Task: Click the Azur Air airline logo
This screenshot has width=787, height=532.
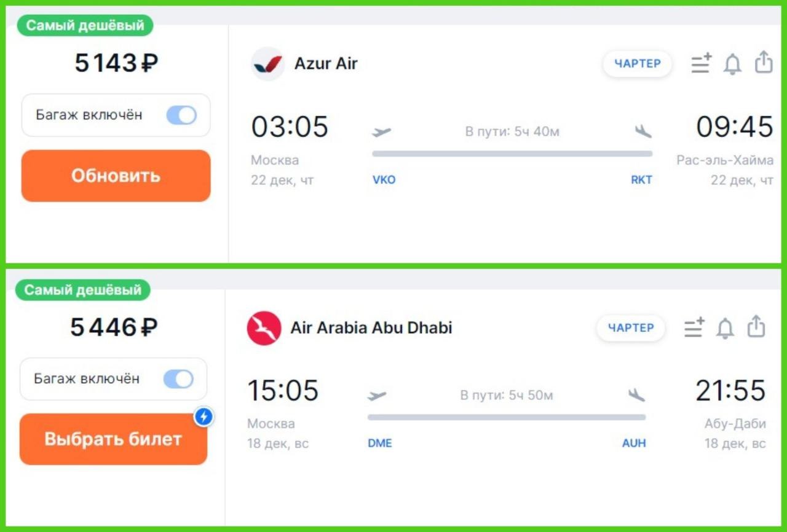Action: 267,64
